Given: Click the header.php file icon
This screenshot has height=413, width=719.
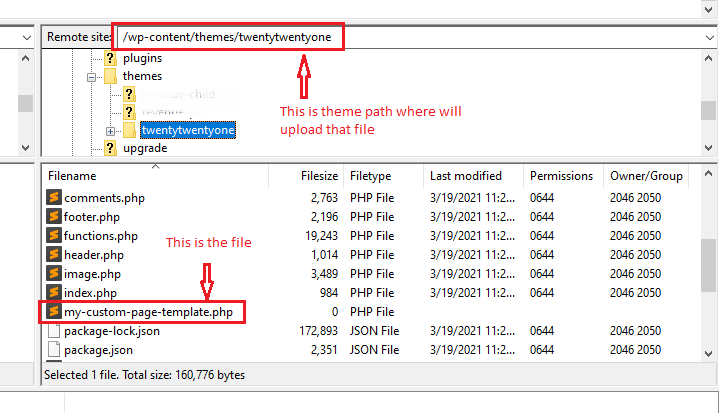Looking at the screenshot, I should point(54,255).
